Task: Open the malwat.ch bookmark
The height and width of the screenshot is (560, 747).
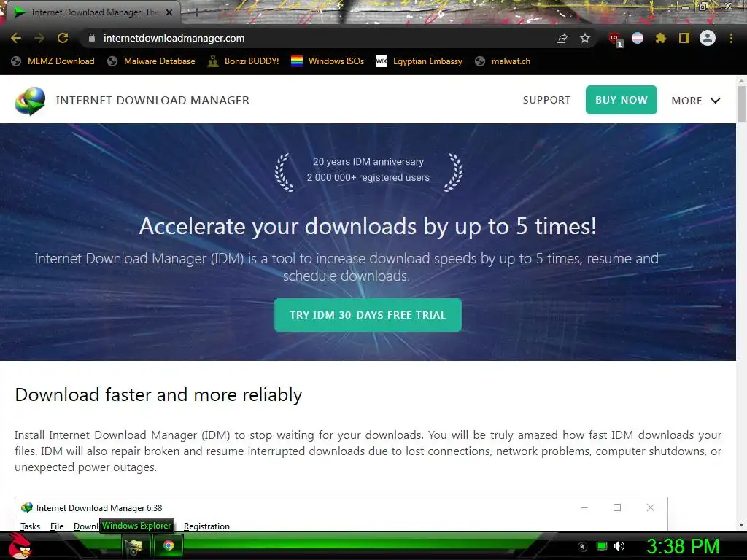Action: click(x=503, y=61)
